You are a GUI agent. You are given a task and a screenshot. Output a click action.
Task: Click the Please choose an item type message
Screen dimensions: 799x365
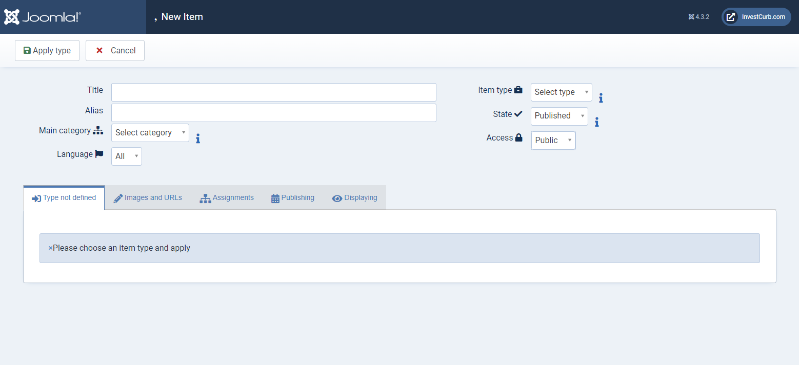(x=121, y=248)
